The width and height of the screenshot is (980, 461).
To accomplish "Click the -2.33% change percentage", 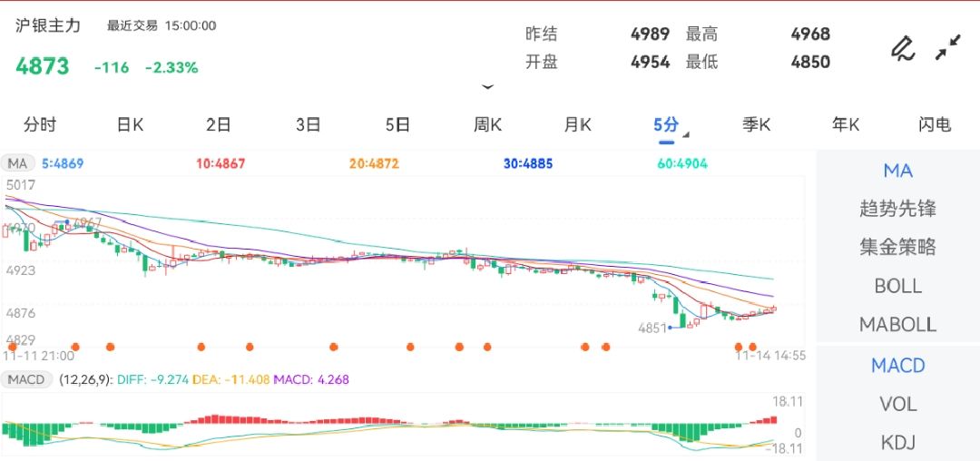I will point(171,67).
